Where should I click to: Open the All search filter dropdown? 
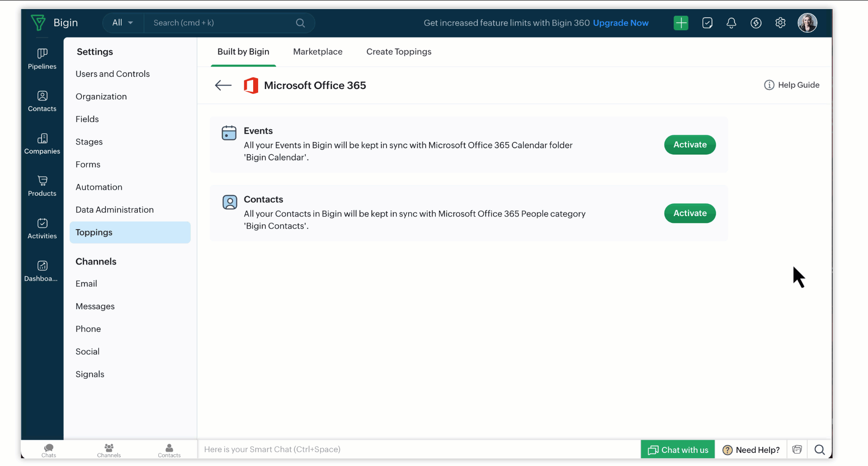coord(123,23)
